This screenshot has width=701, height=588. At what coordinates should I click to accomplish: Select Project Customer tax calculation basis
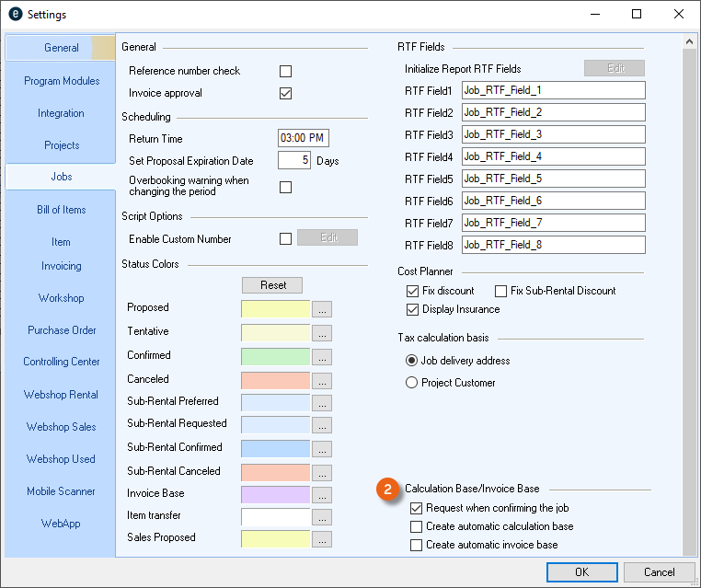pos(412,383)
